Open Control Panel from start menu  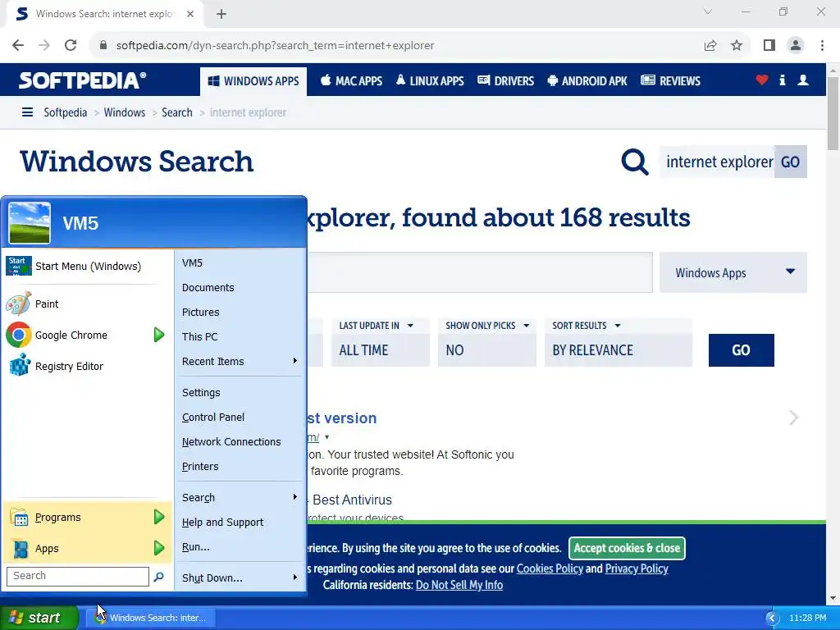(x=240, y=417)
